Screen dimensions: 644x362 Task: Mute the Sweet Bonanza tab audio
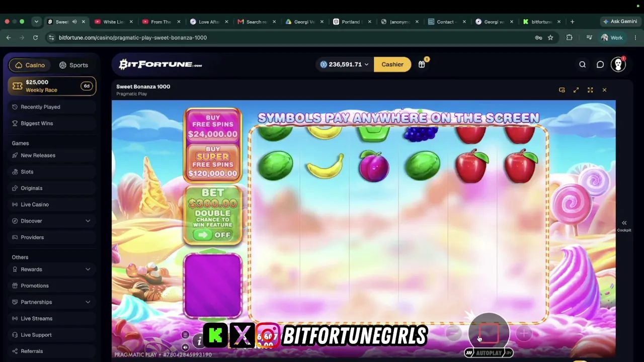tap(74, 22)
